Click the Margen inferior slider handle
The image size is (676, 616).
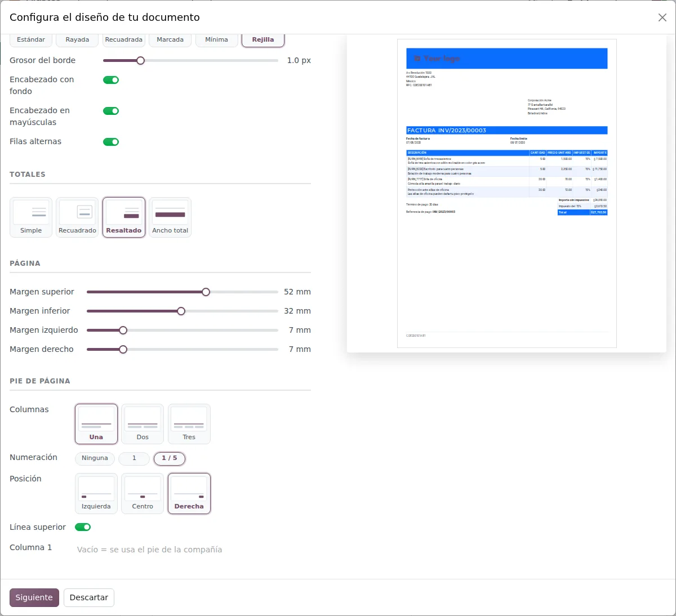click(x=181, y=311)
